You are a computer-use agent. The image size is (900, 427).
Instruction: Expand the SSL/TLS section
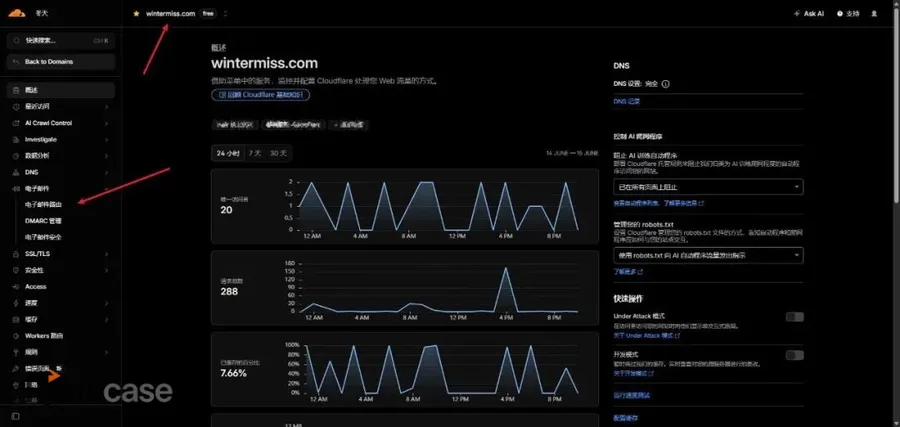(x=107, y=254)
